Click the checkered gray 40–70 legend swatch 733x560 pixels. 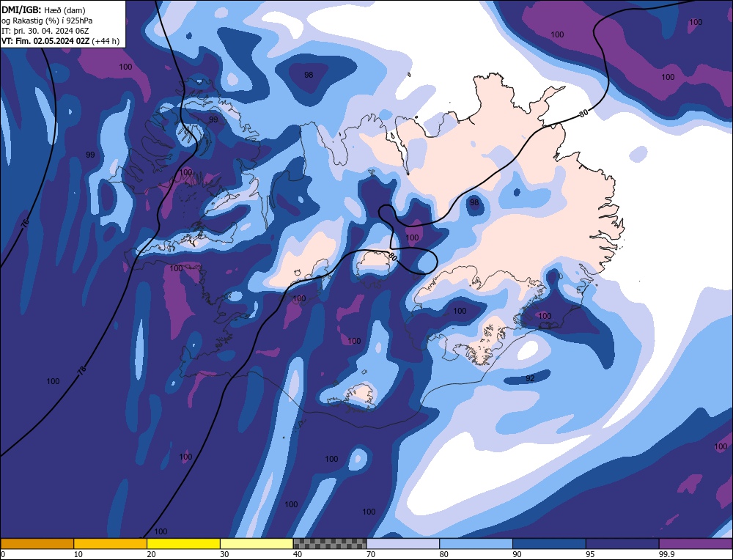tap(330, 544)
